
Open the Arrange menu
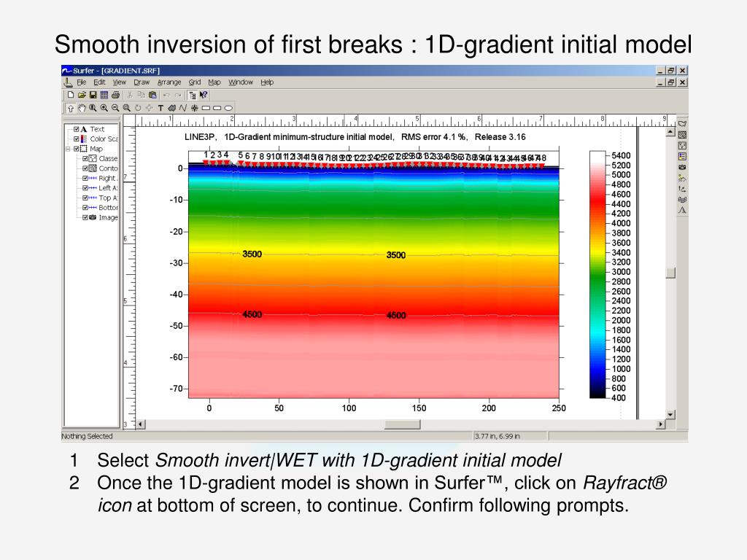169,82
